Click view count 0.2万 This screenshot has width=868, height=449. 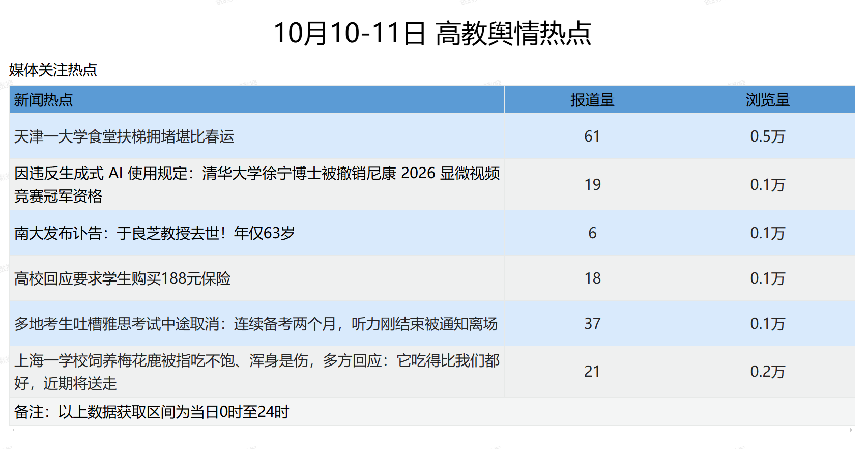click(768, 372)
